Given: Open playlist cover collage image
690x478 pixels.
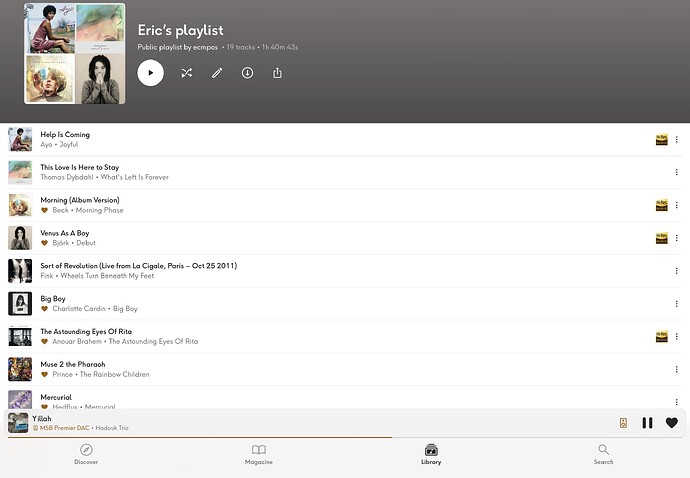Looking at the screenshot, I should tap(74, 54).
